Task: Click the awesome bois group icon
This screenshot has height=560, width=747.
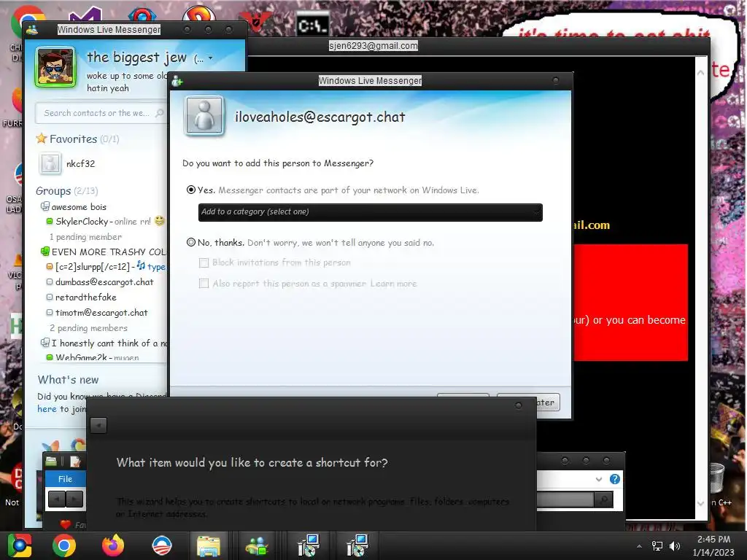Action: (x=44, y=206)
